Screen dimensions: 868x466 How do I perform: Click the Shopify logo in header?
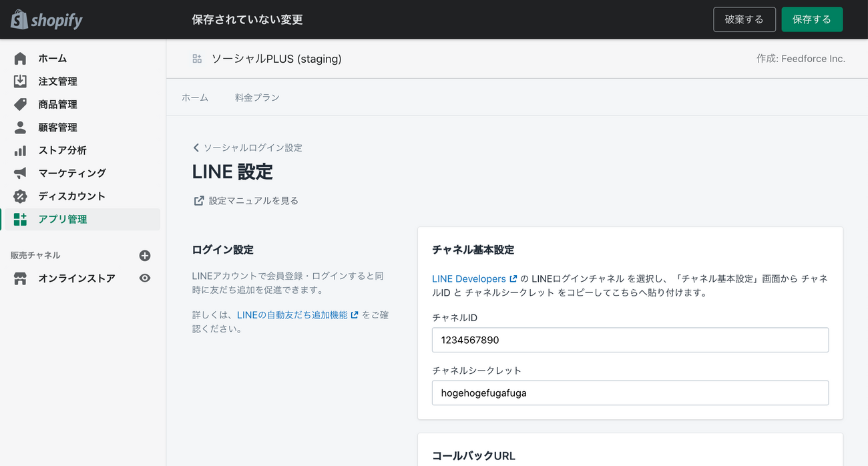click(x=47, y=20)
